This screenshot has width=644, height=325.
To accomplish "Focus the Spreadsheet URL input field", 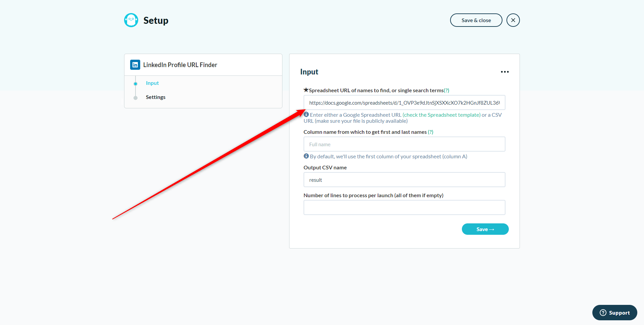I will pyautogui.click(x=405, y=103).
